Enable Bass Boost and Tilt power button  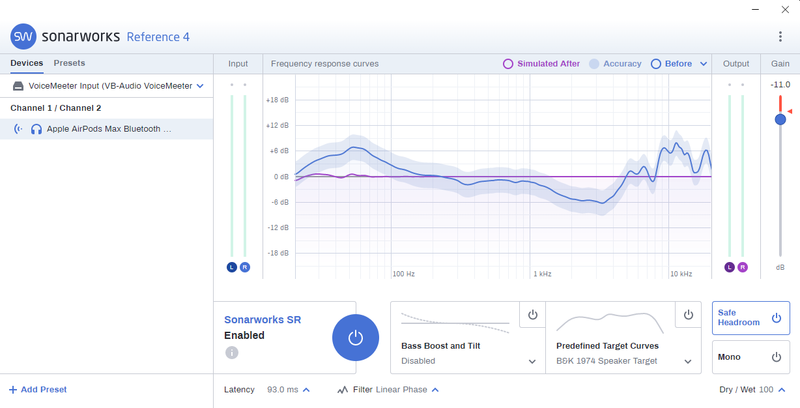tap(533, 315)
